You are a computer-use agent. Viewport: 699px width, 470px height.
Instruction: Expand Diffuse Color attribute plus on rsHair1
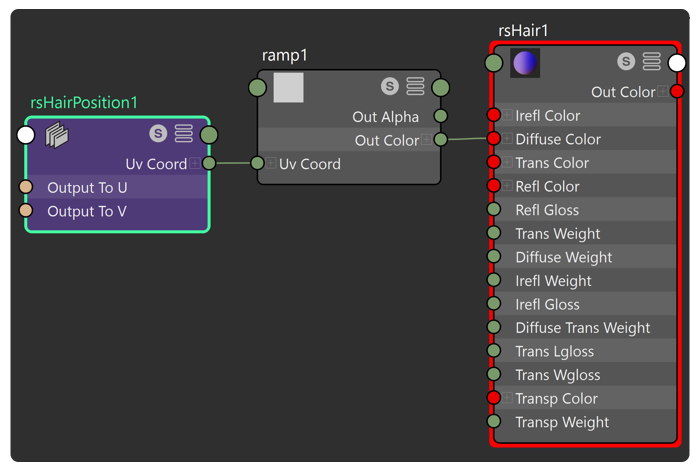507,139
